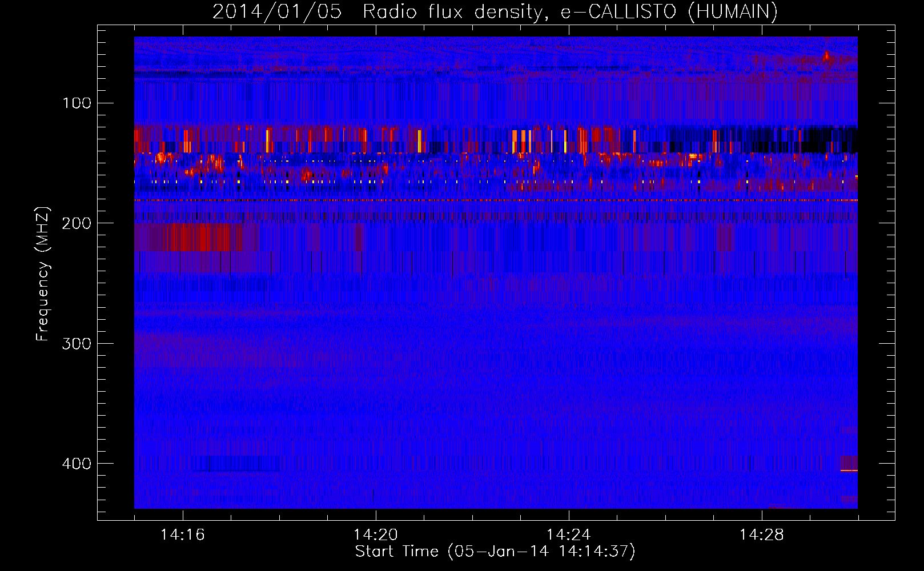Click the time tick label "14:28"

pos(762,534)
